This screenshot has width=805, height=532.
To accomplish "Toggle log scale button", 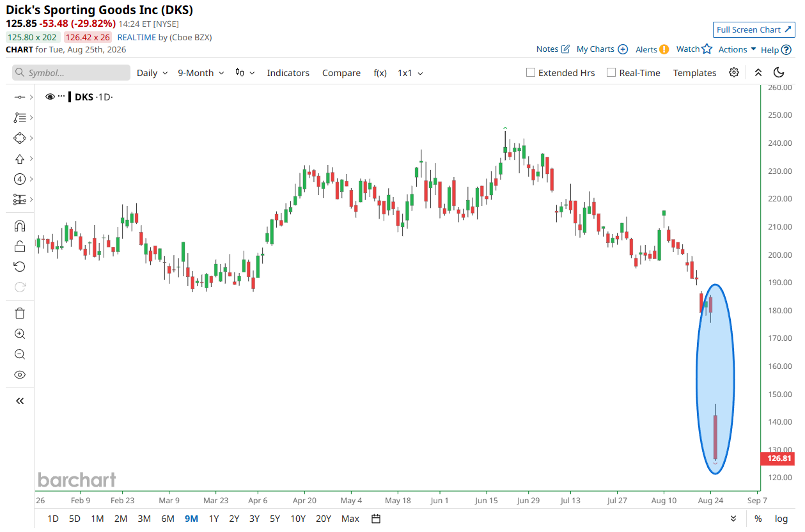I will point(781,519).
